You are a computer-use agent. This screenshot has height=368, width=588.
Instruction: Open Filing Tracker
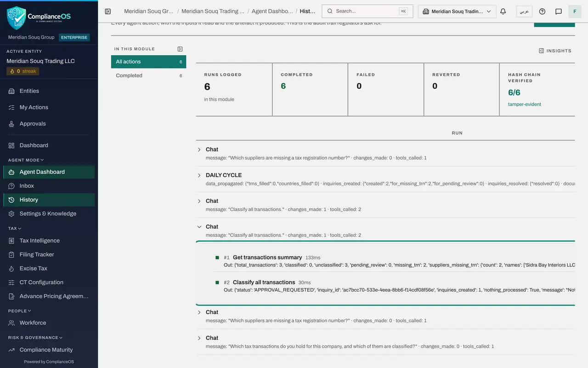click(49, 254)
